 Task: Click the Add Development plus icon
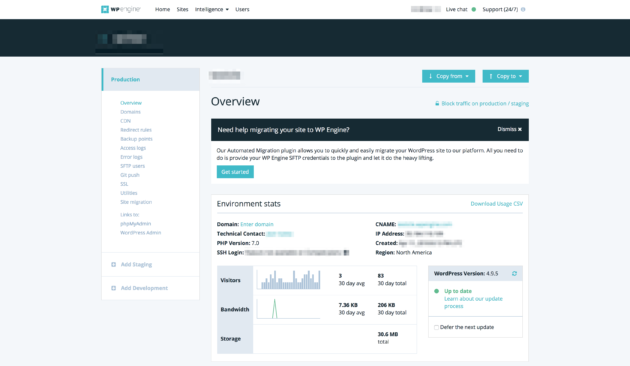pyautogui.click(x=113, y=288)
